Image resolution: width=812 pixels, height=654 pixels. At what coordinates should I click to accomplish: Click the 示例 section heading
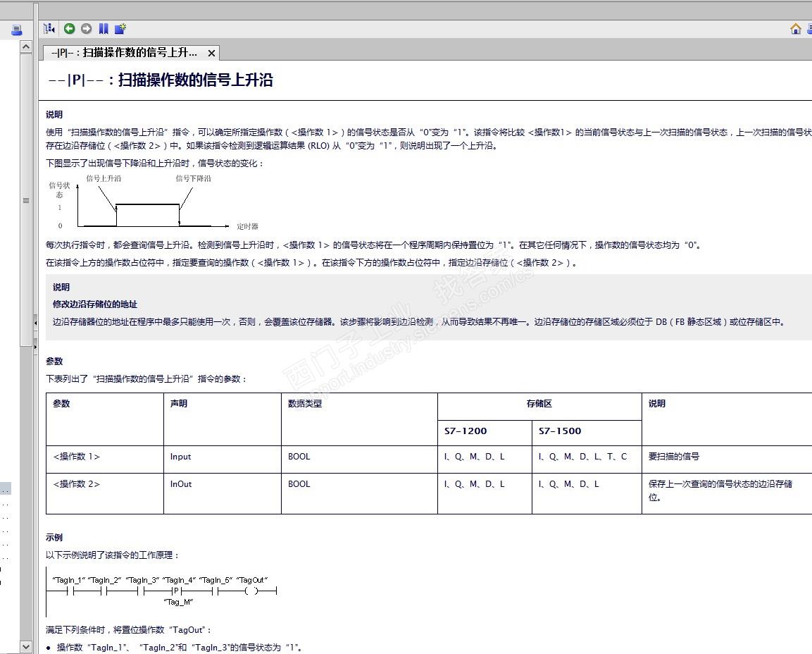pos(54,538)
